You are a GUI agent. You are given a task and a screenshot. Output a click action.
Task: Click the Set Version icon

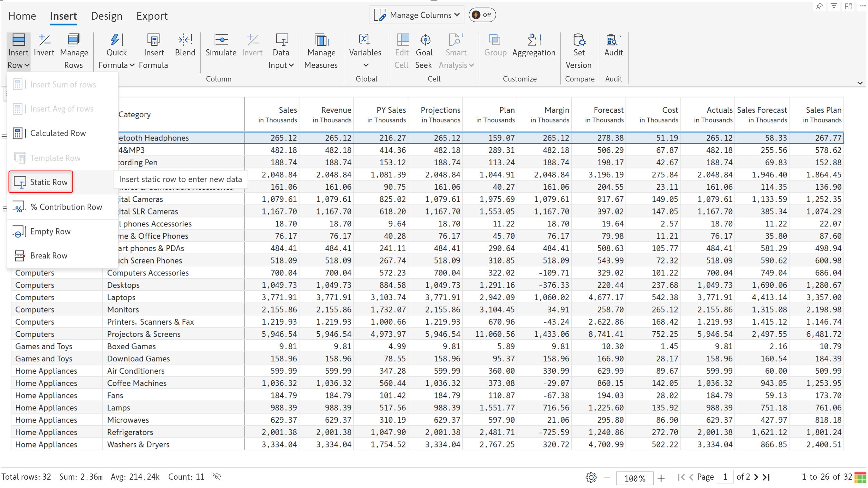click(579, 40)
